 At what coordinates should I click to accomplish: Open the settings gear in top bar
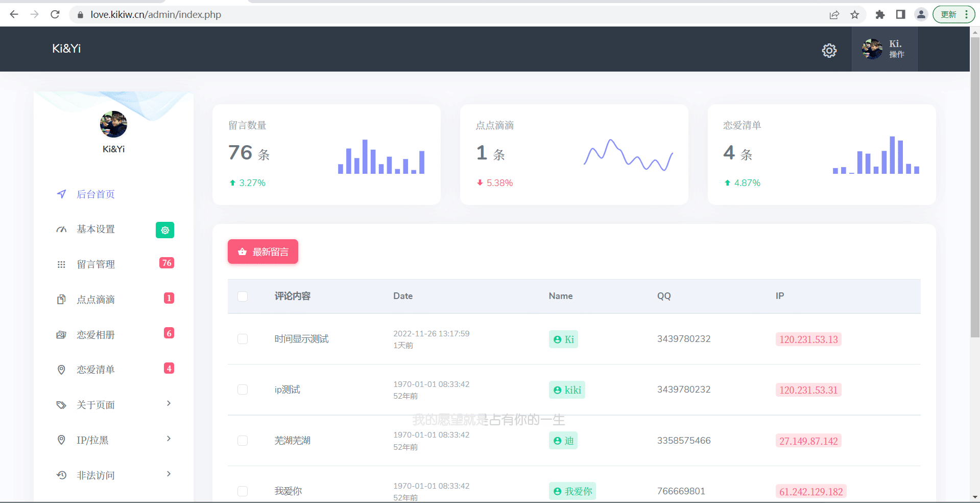pyautogui.click(x=829, y=50)
